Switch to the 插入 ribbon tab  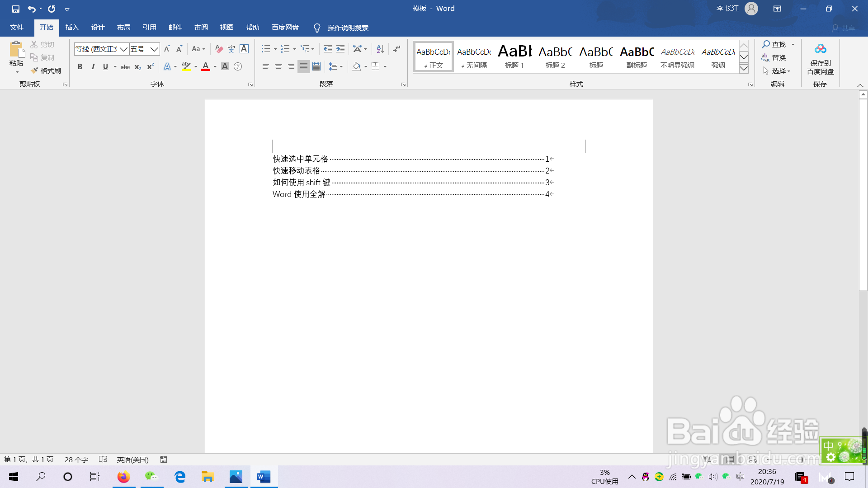72,28
